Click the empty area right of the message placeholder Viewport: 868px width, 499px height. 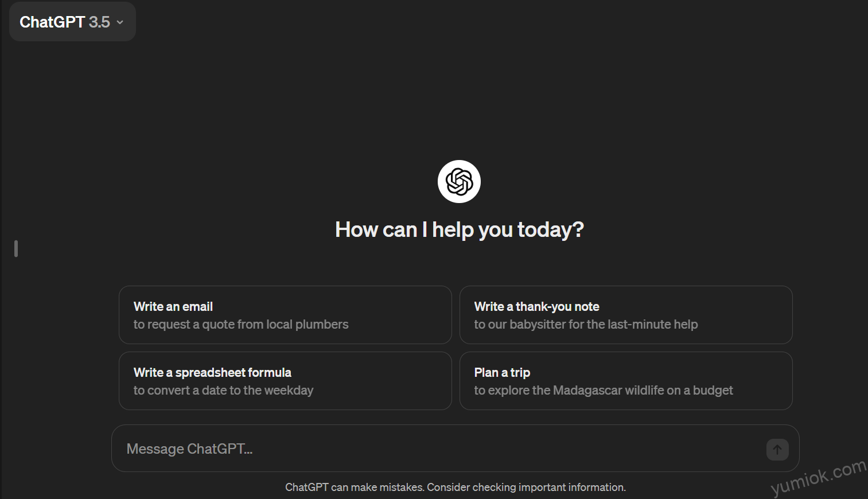[x=508, y=449]
